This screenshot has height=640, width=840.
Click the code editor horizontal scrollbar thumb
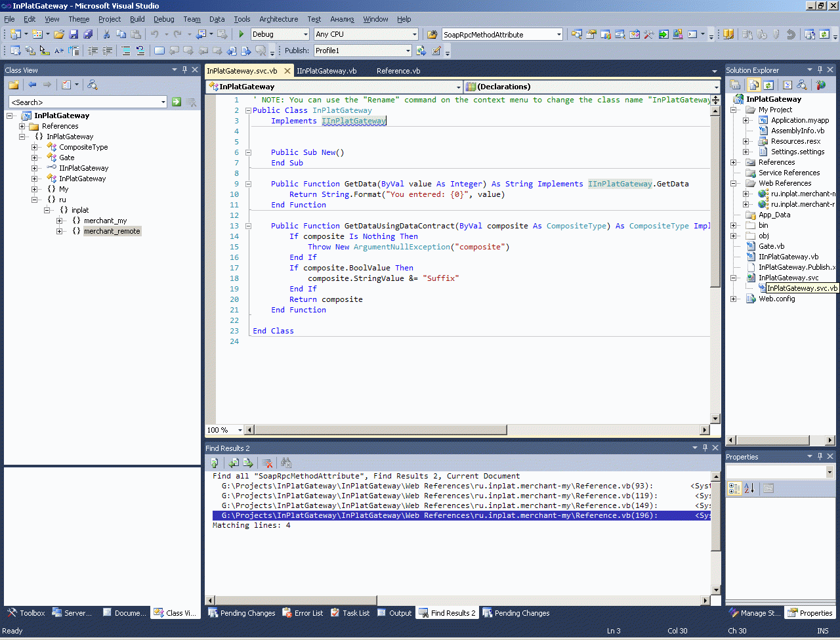click(x=381, y=430)
